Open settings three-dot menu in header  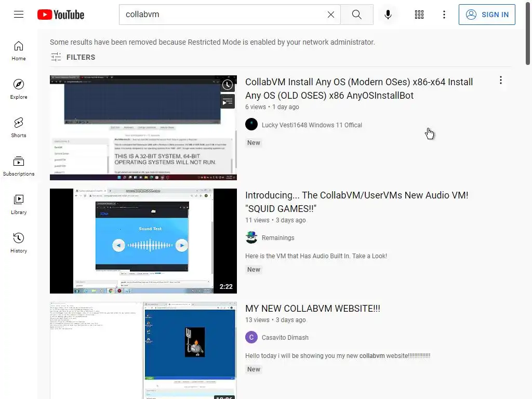coord(444,15)
